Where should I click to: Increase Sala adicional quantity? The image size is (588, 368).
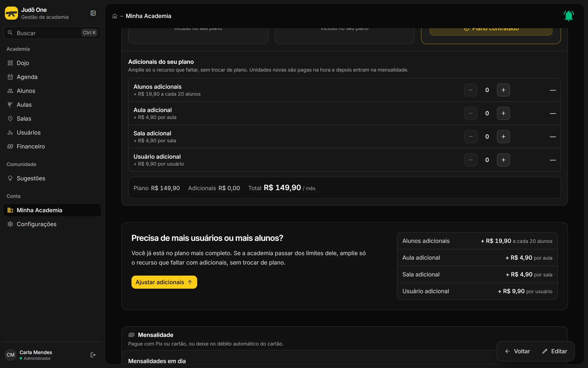(x=503, y=137)
